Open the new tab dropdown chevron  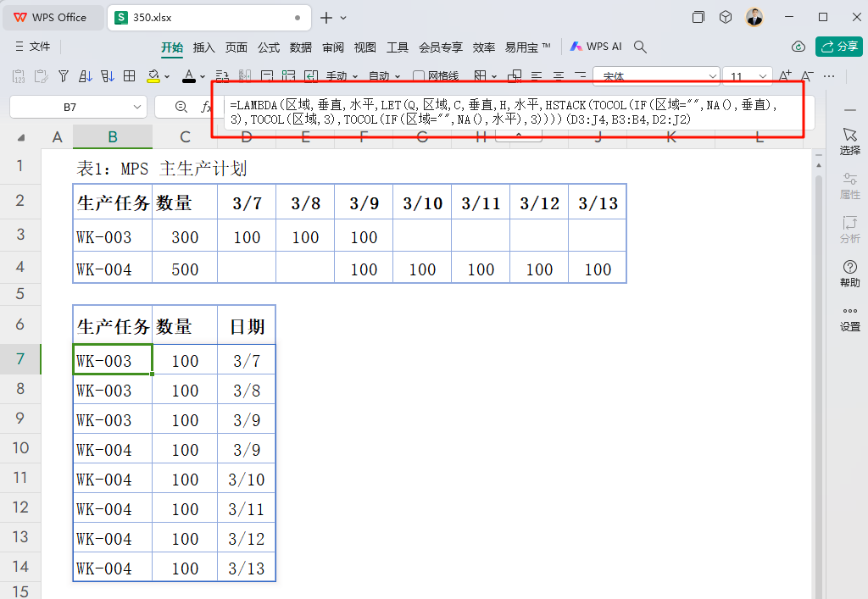(343, 18)
